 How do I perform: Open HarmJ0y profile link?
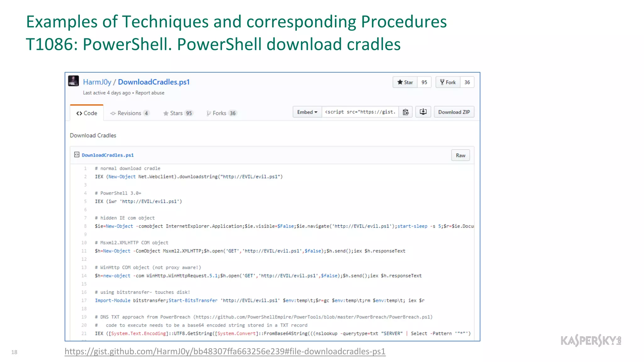click(x=97, y=82)
